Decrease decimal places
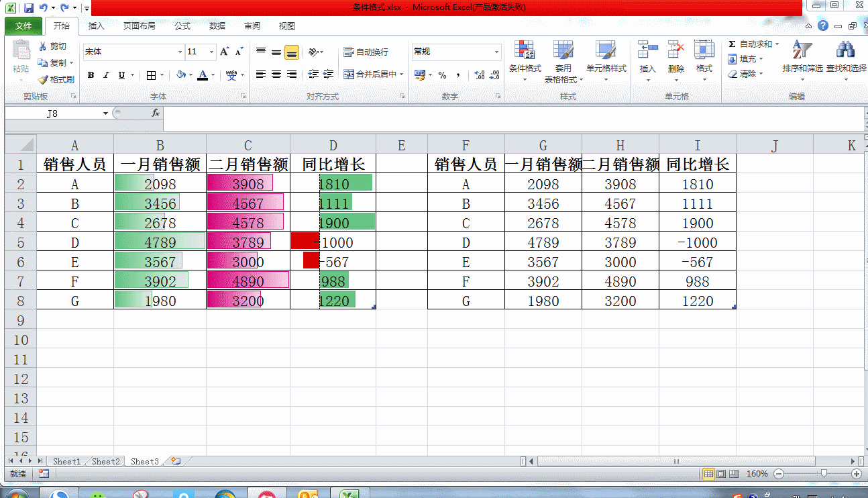This screenshot has width=868, height=498. [495, 75]
